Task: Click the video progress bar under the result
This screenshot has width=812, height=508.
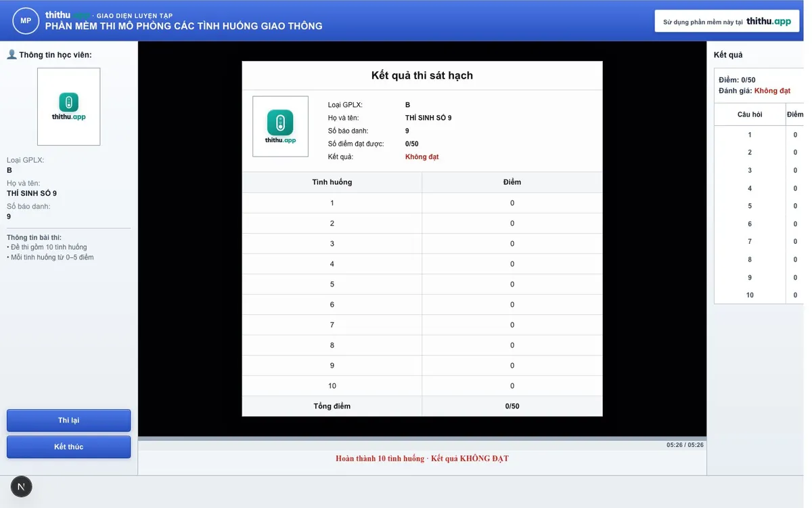Action: [x=422, y=439]
